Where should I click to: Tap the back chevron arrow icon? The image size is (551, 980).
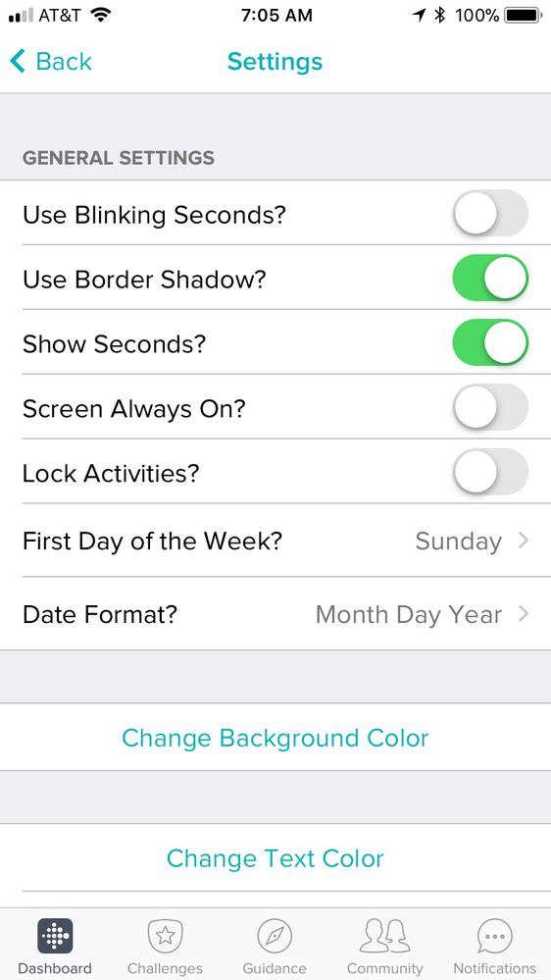[18, 61]
